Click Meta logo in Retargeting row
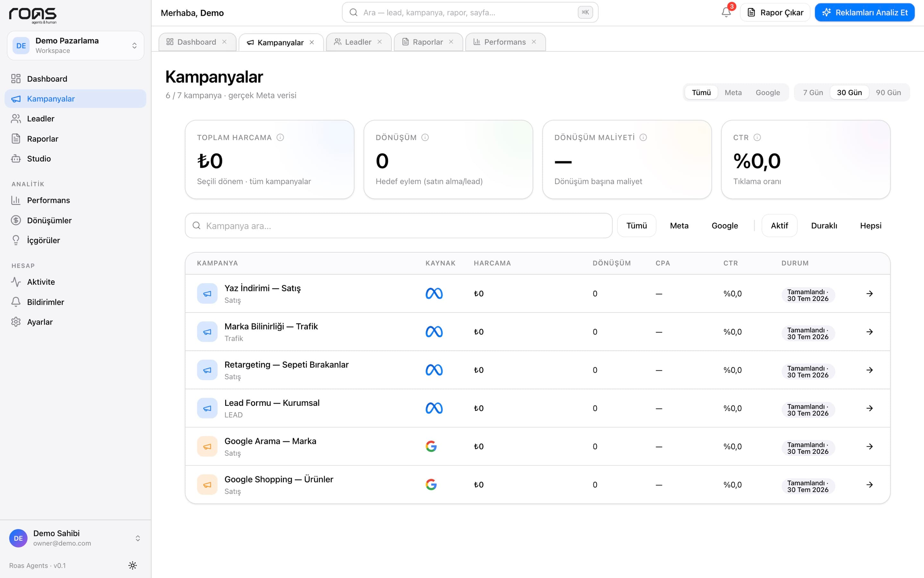 click(434, 370)
